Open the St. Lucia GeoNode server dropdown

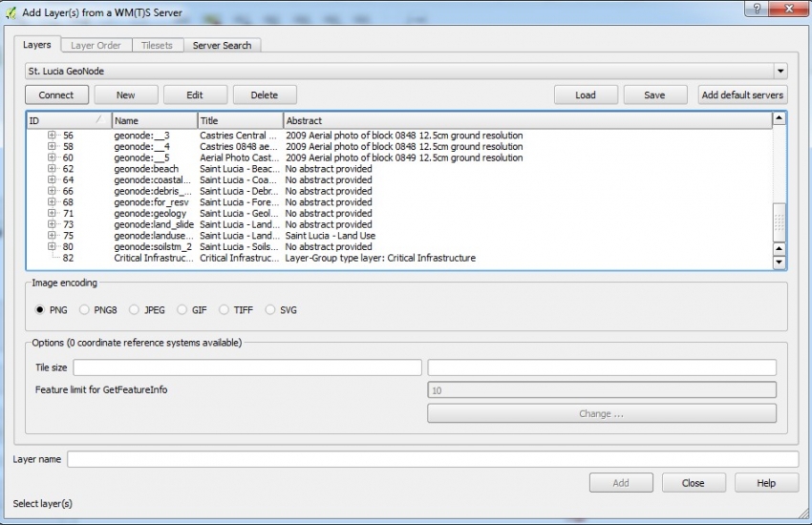[x=780, y=72]
